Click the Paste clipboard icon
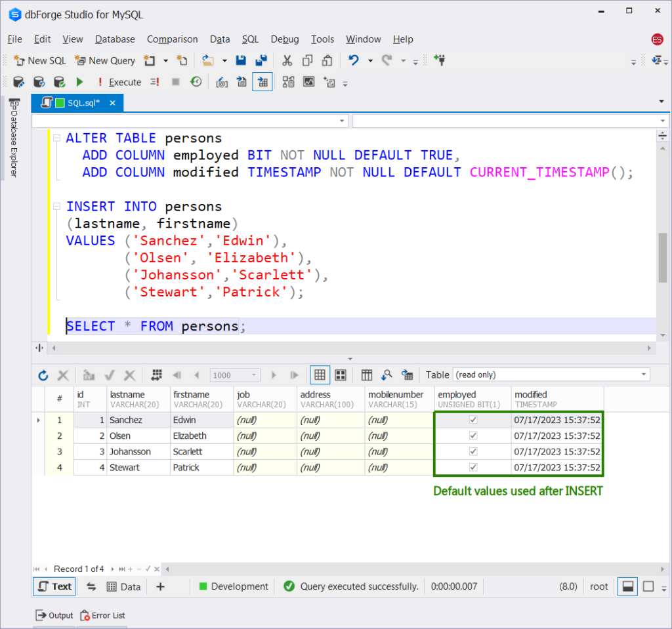The image size is (672, 629). coord(327,61)
